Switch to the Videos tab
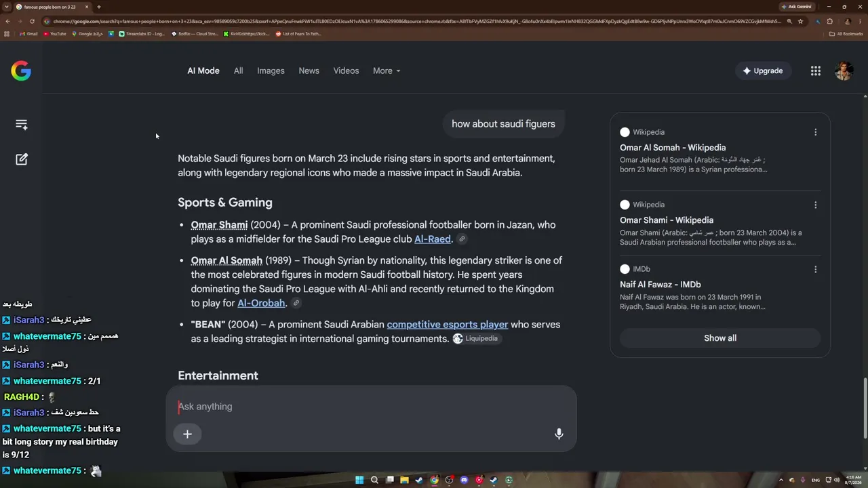868x488 pixels. click(x=346, y=70)
